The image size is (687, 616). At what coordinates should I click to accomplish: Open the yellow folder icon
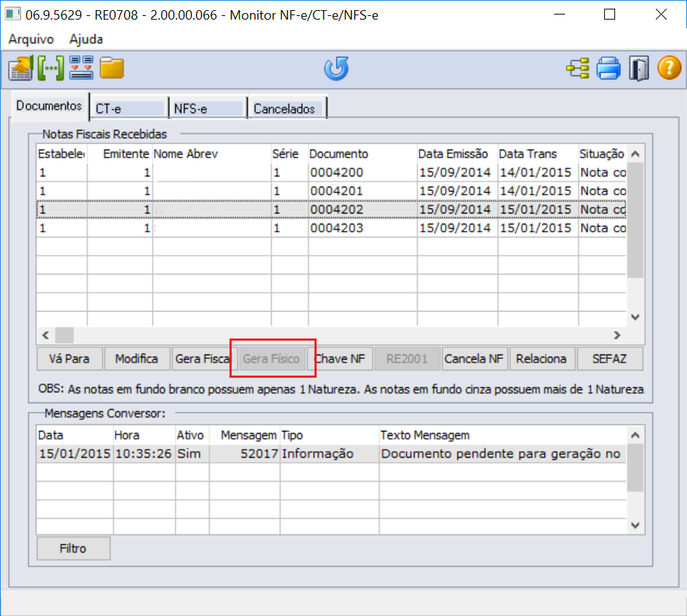click(x=112, y=68)
